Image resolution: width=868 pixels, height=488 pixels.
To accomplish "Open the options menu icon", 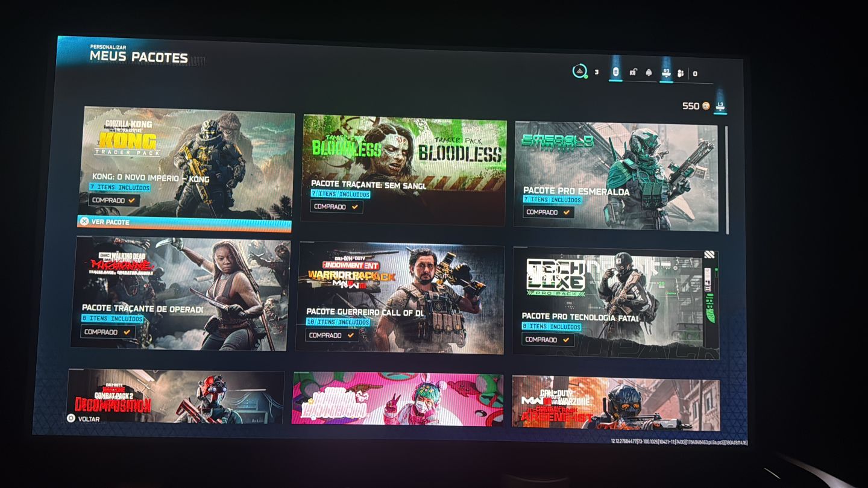I will tap(615, 72).
